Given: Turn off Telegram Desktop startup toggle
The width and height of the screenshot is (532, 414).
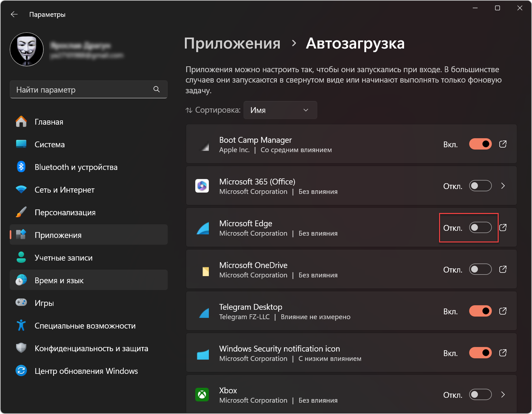Looking at the screenshot, I should 480,311.
